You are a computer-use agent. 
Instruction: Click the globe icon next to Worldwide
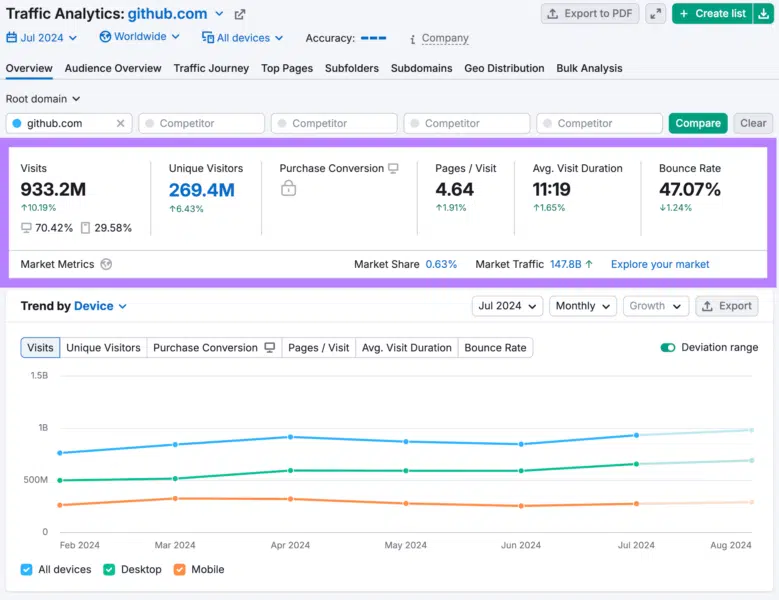point(105,37)
